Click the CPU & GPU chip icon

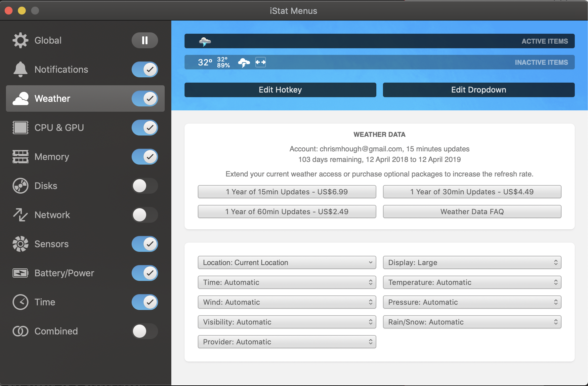(21, 128)
